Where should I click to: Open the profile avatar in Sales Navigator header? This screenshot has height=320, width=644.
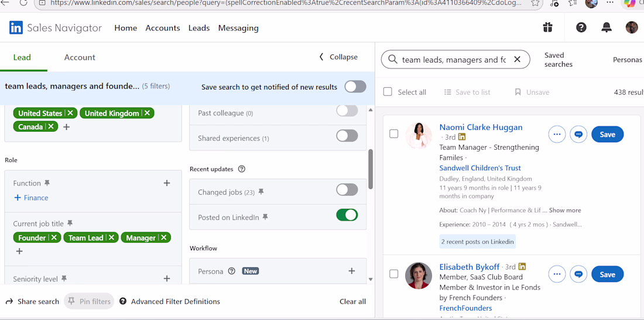pos(631,27)
